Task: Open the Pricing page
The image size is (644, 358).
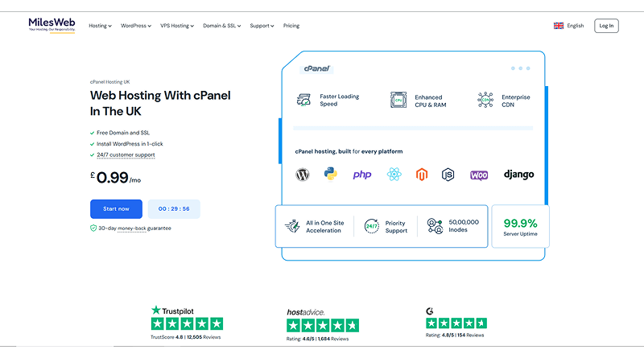Action: point(291,26)
